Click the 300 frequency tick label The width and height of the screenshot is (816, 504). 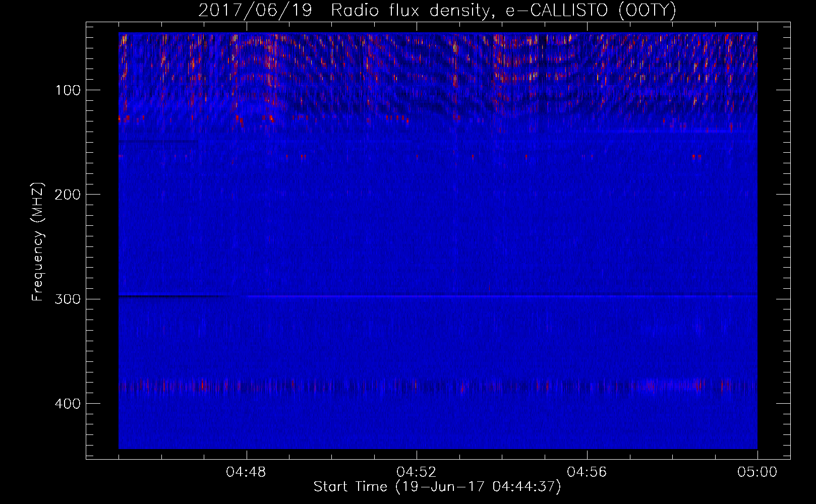(x=68, y=299)
